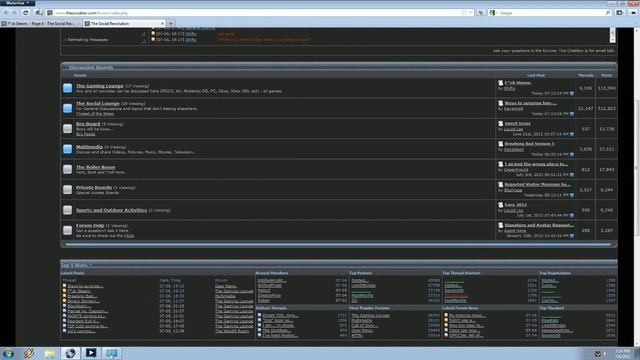Open the Waterfox application menu button

click(x=18, y=3)
